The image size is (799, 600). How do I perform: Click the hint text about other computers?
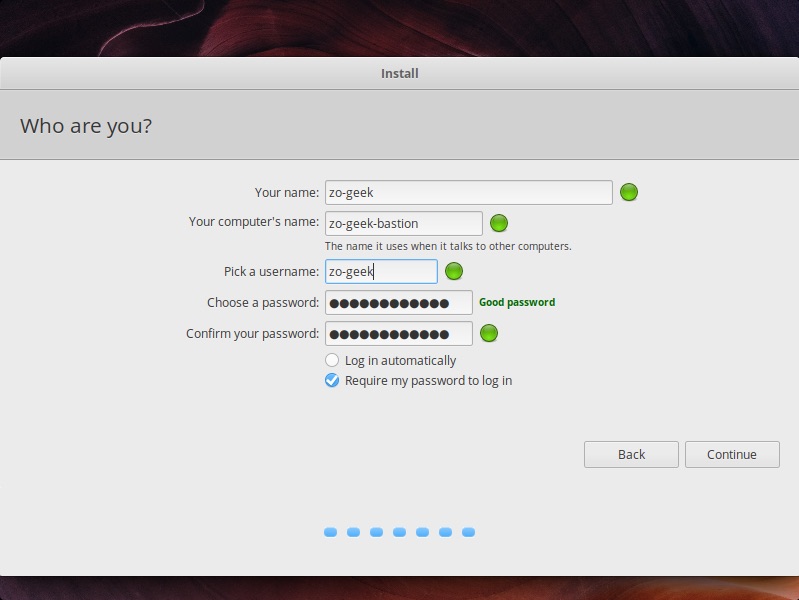(448, 246)
